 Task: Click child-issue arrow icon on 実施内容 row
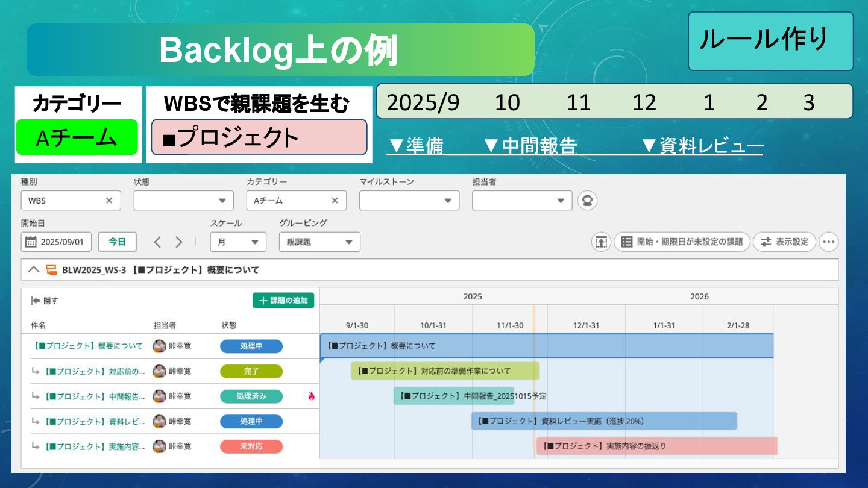(36, 446)
